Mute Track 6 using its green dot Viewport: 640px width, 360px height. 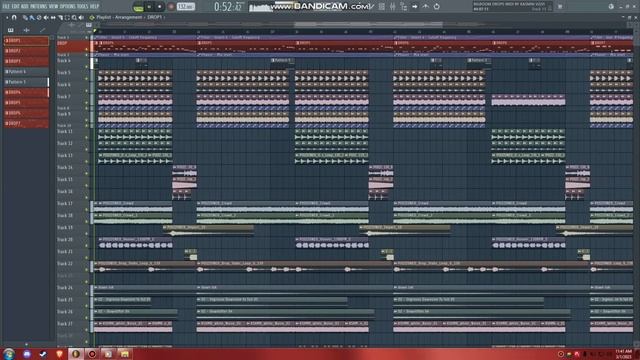pyautogui.click(x=87, y=91)
